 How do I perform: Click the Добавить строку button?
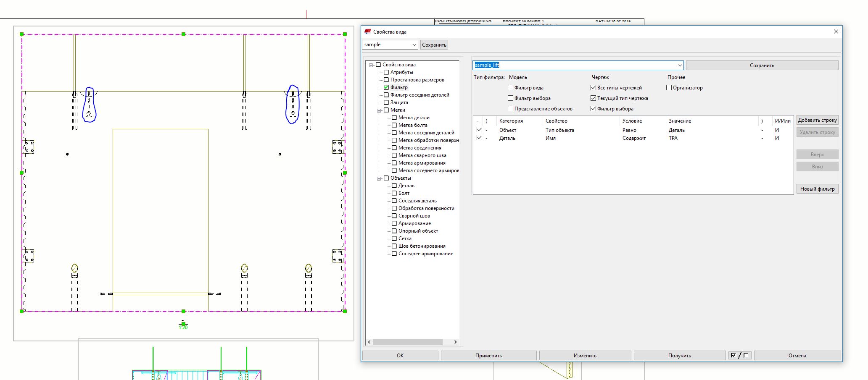coord(817,120)
